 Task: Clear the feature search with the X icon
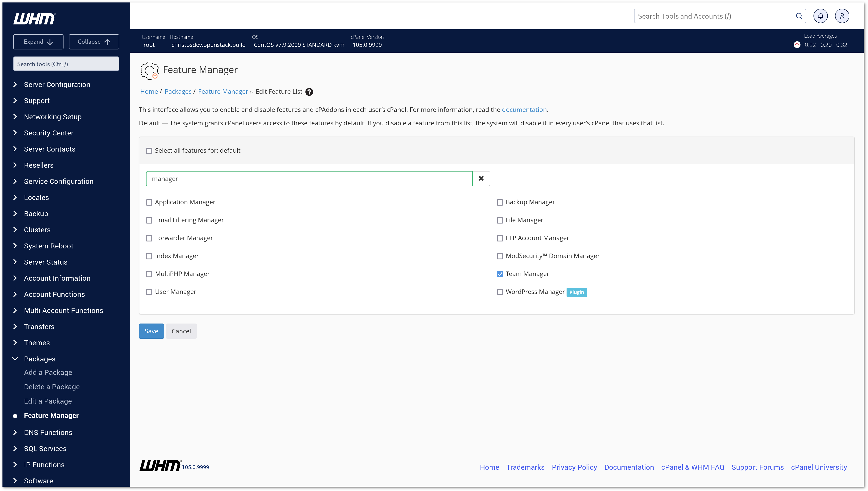(481, 178)
